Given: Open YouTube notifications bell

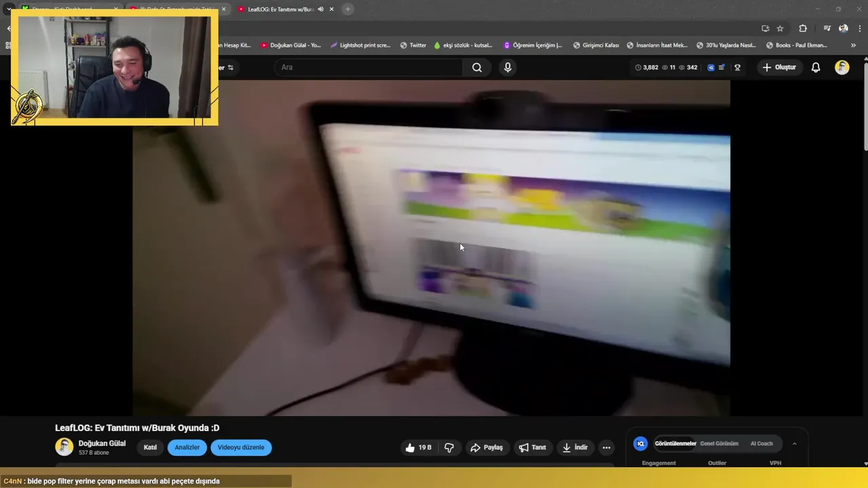Looking at the screenshot, I should point(816,67).
